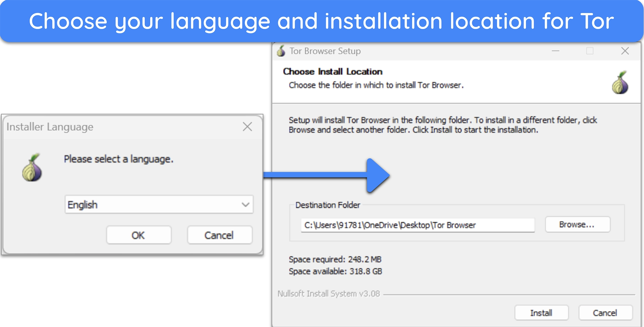Image resolution: width=644 pixels, height=327 pixels.
Task: Click Browse... to choose a folder
Action: click(x=577, y=224)
